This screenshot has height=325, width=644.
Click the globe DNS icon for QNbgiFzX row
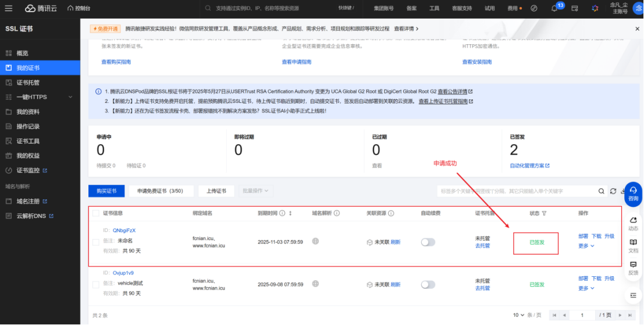[x=315, y=242]
